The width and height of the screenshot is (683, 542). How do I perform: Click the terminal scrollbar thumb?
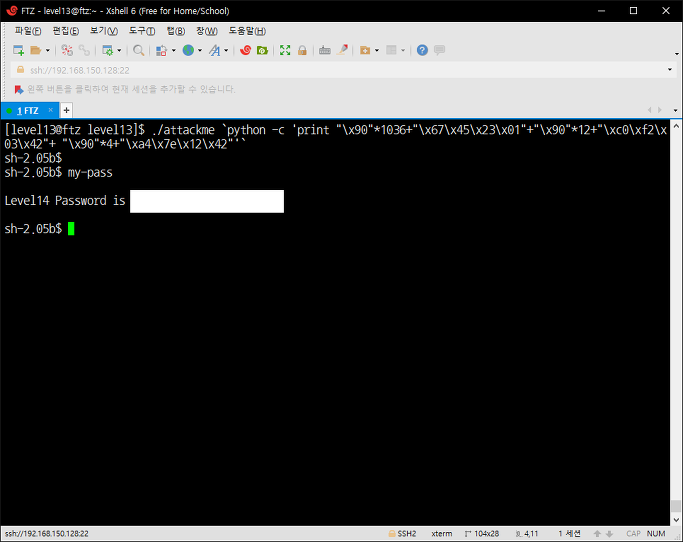coord(676,506)
